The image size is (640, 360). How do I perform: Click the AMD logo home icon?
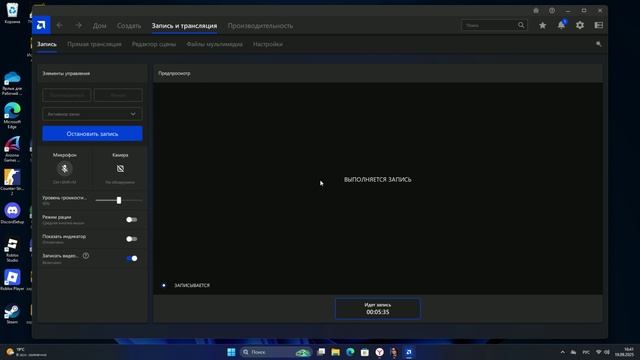click(x=41, y=25)
